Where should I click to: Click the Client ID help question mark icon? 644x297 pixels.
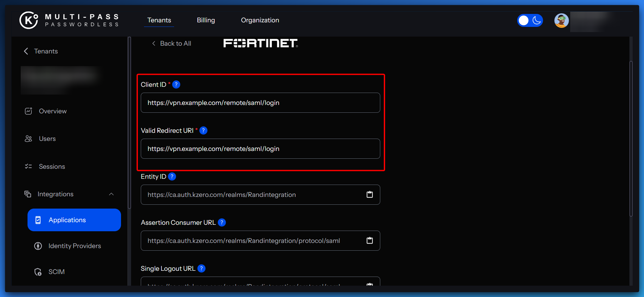point(176,85)
